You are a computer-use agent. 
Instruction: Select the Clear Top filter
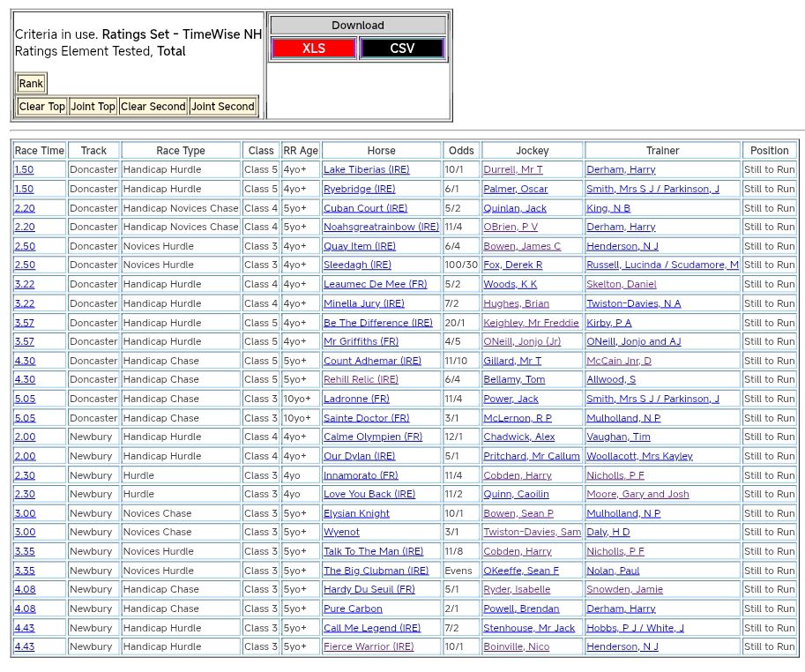[x=42, y=107]
